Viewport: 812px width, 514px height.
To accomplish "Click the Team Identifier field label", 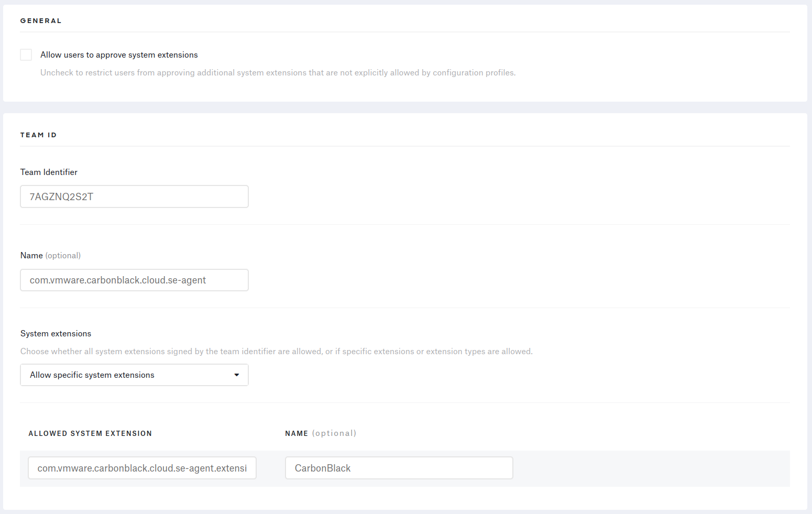I will tap(49, 172).
